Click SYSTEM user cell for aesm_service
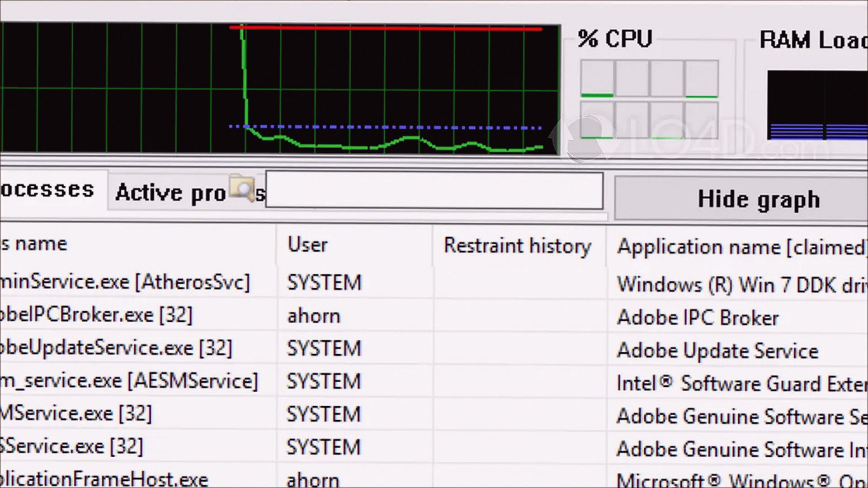868x488 pixels. coord(324,381)
